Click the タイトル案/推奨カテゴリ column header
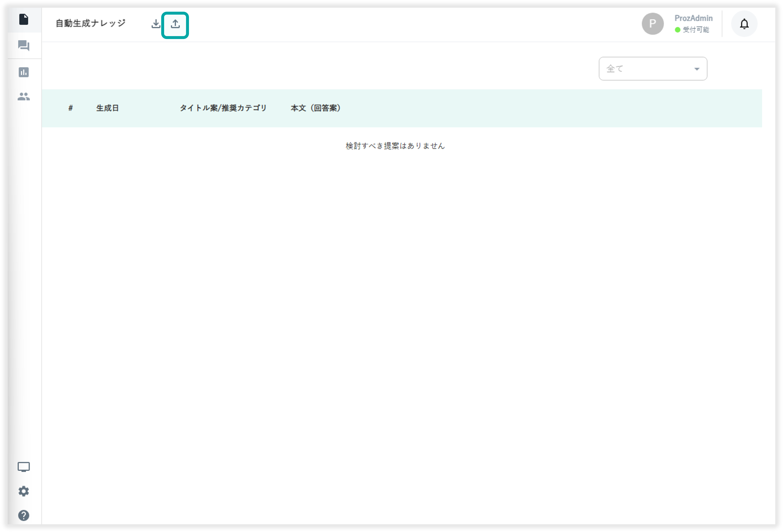 [223, 108]
